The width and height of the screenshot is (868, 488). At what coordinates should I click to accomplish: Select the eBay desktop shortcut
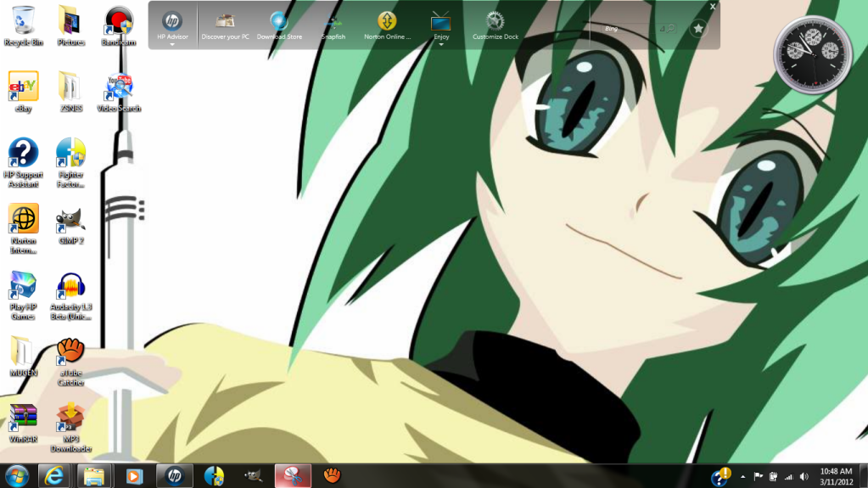point(23,92)
